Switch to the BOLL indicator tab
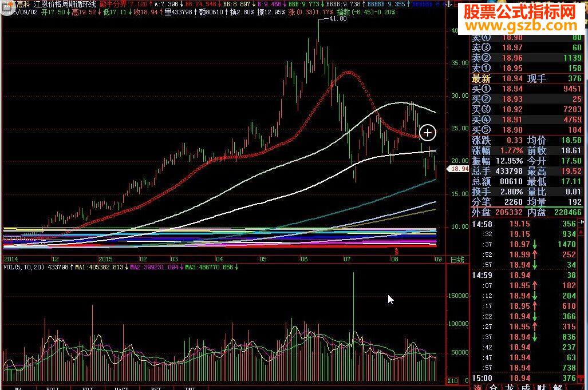This screenshot has width=588, height=390. 53,388
